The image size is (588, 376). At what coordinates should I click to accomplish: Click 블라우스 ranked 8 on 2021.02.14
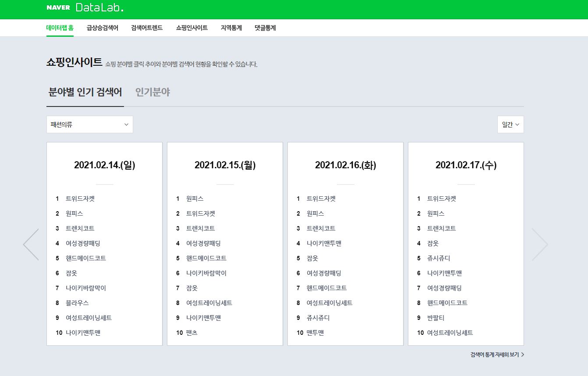pyautogui.click(x=77, y=303)
